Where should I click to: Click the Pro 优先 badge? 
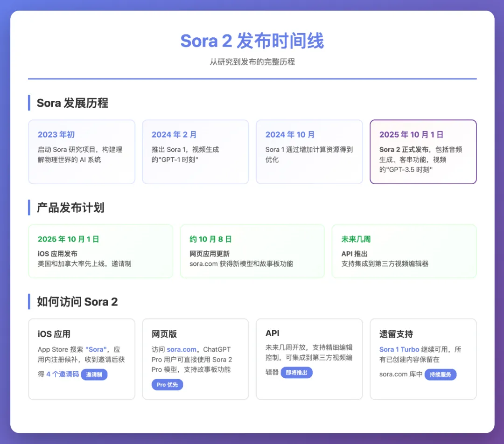point(167,385)
